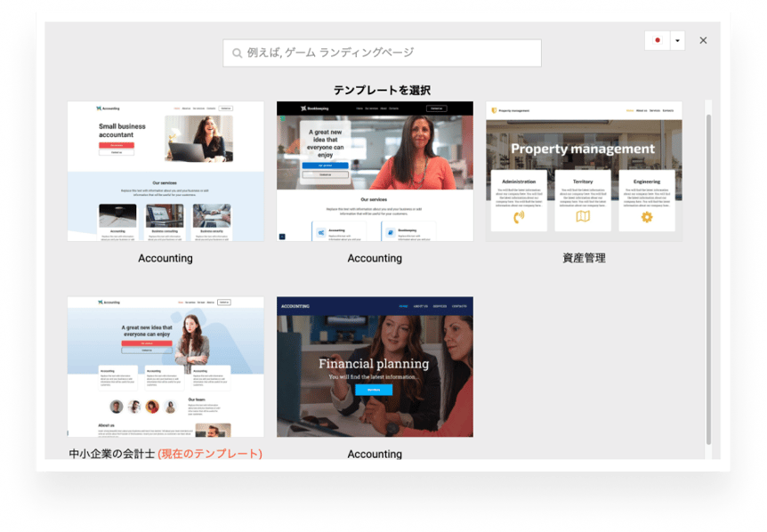Open the language selector dropdown arrow

click(677, 41)
